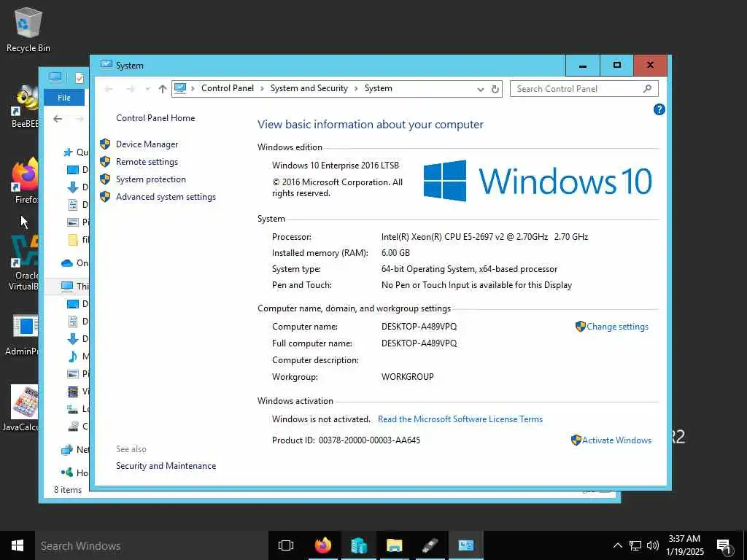Image resolution: width=747 pixels, height=560 pixels.
Task: Open Security and Maintenance
Action: point(166,466)
